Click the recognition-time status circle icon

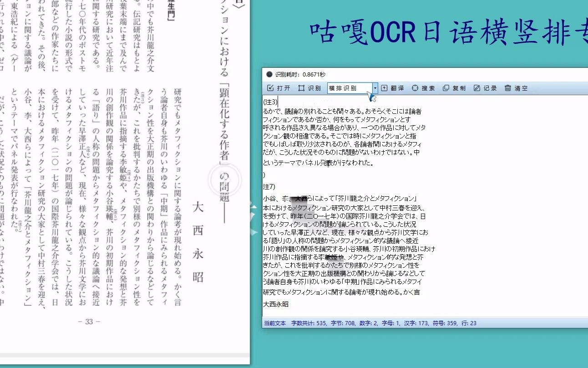(269, 74)
